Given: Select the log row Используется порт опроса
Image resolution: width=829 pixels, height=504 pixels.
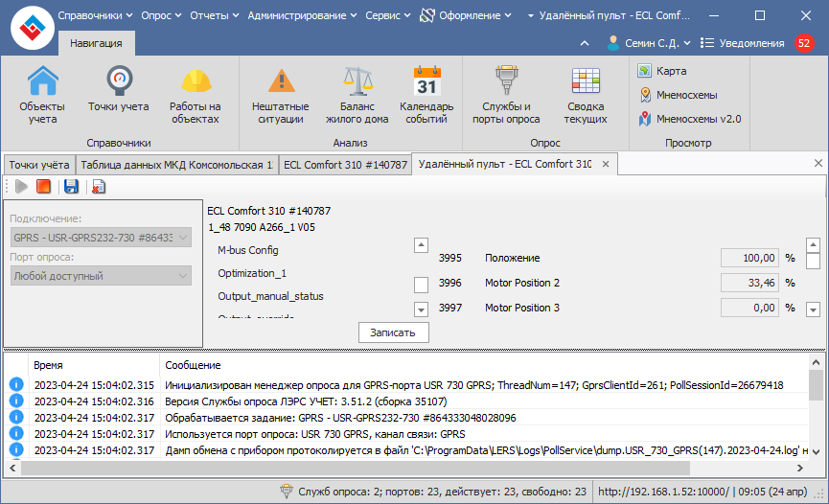Looking at the screenshot, I should [407, 434].
